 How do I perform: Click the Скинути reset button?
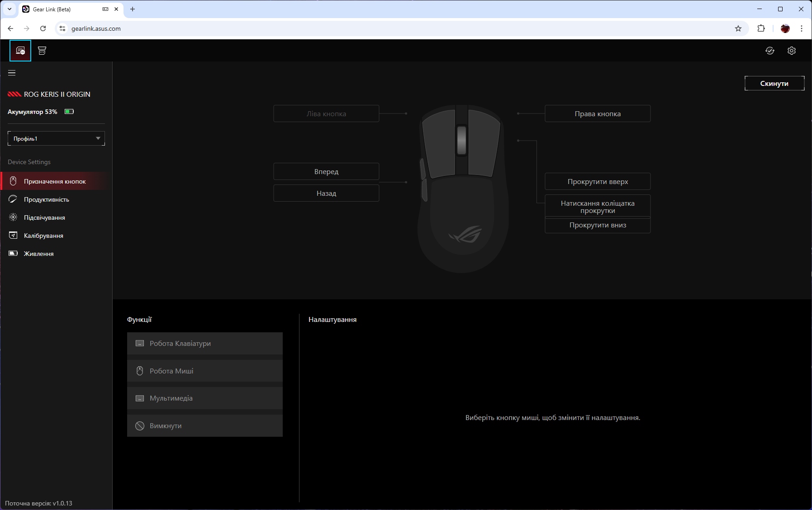[x=774, y=83]
